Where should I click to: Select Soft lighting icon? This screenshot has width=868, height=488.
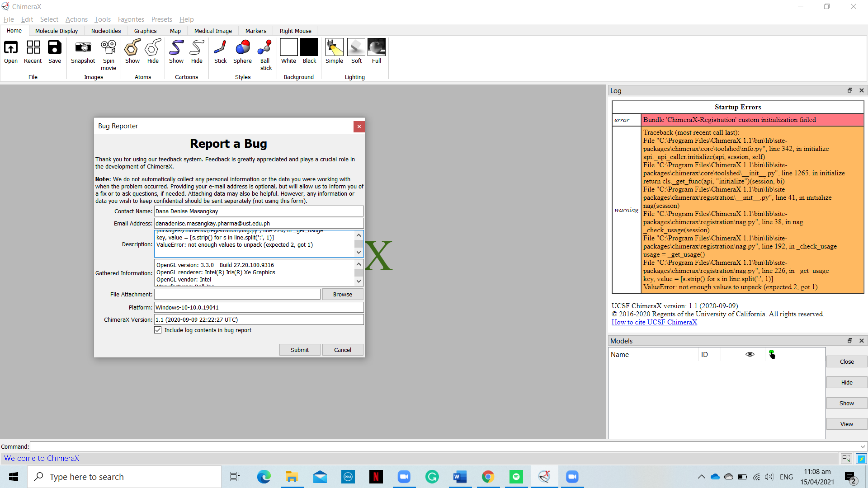click(x=356, y=47)
